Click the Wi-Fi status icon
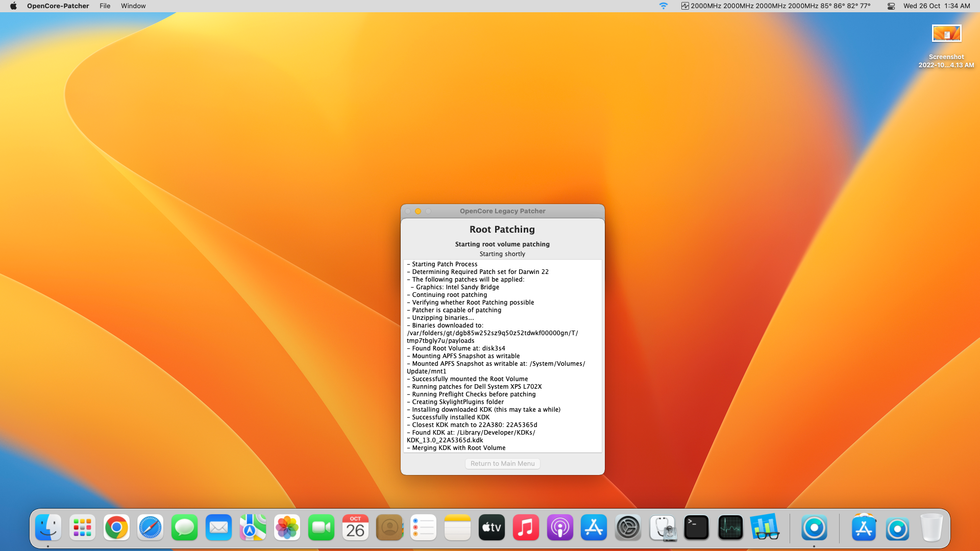Viewport: 980px width, 551px height. [x=663, y=6]
